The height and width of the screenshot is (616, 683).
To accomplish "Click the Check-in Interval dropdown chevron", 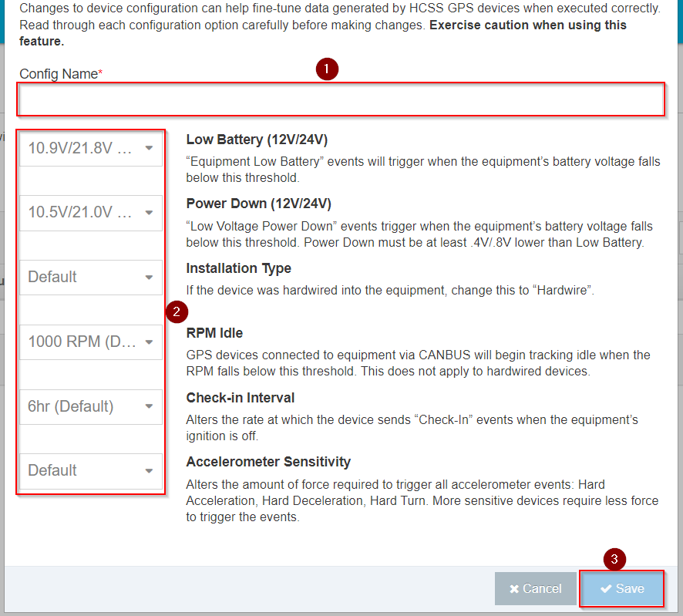I will pos(150,406).
